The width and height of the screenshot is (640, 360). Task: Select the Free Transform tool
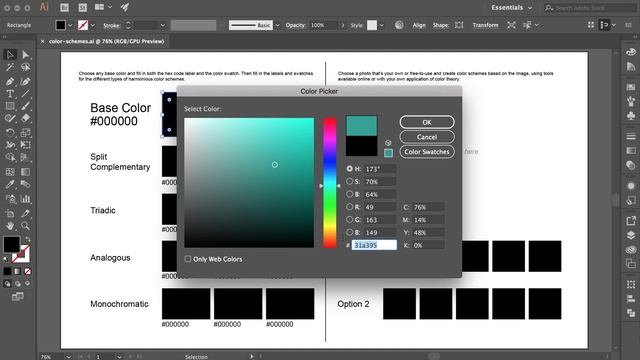[x=25, y=145]
